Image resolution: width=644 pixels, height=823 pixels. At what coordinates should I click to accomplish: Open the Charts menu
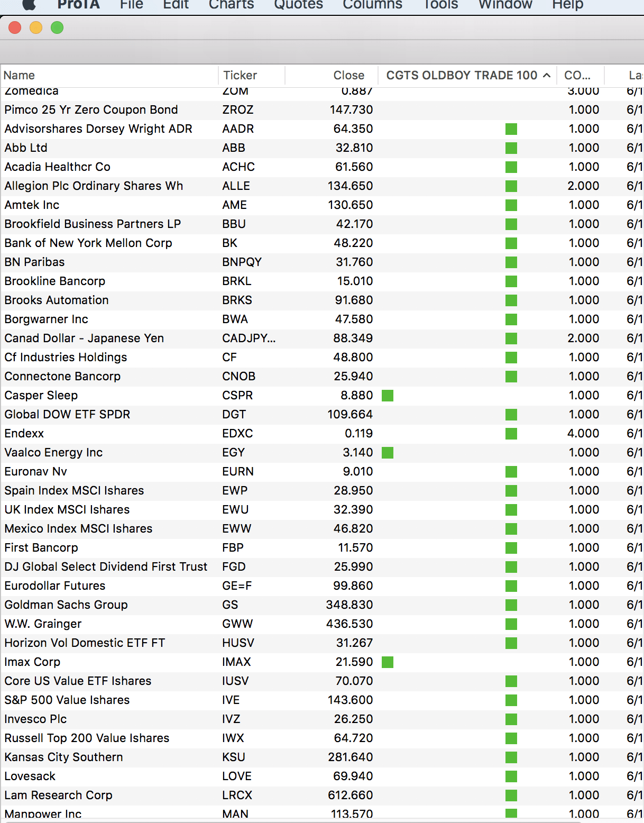(x=231, y=4)
